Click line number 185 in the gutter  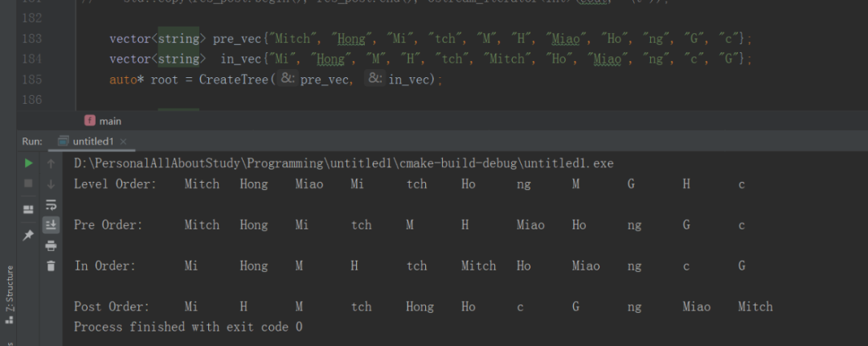[x=55, y=80]
